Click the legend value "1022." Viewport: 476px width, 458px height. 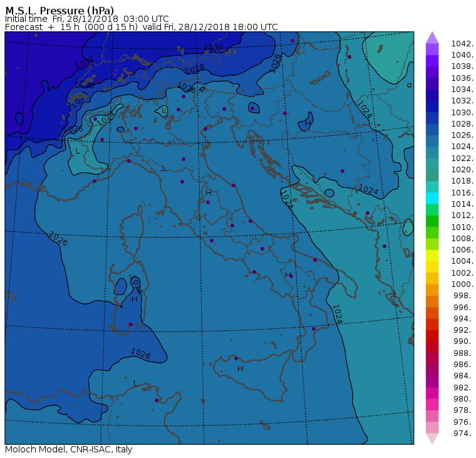tap(462, 159)
